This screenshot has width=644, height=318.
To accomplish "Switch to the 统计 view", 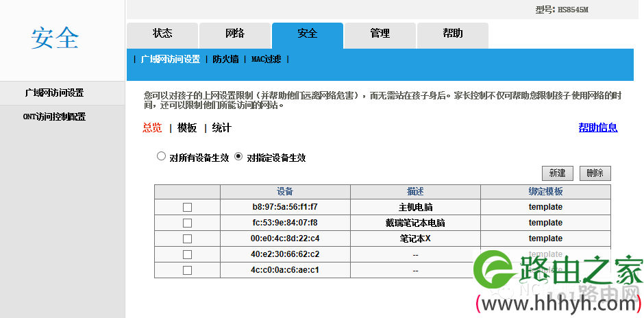I will click(x=222, y=128).
